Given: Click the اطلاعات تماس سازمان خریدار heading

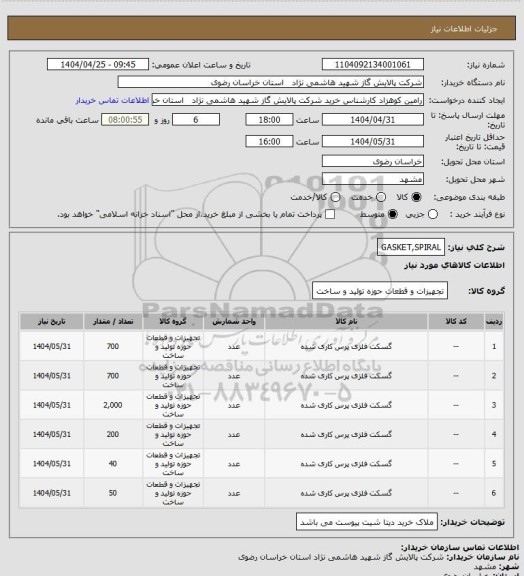Looking at the screenshot, I should coord(459,547).
